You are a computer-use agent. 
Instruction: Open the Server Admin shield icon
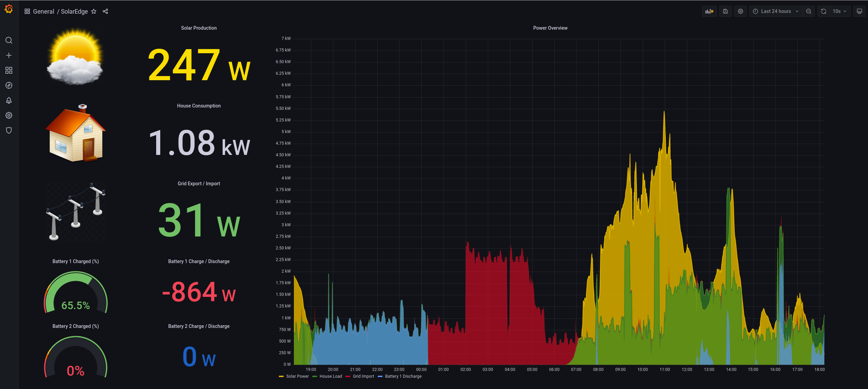[9, 130]
